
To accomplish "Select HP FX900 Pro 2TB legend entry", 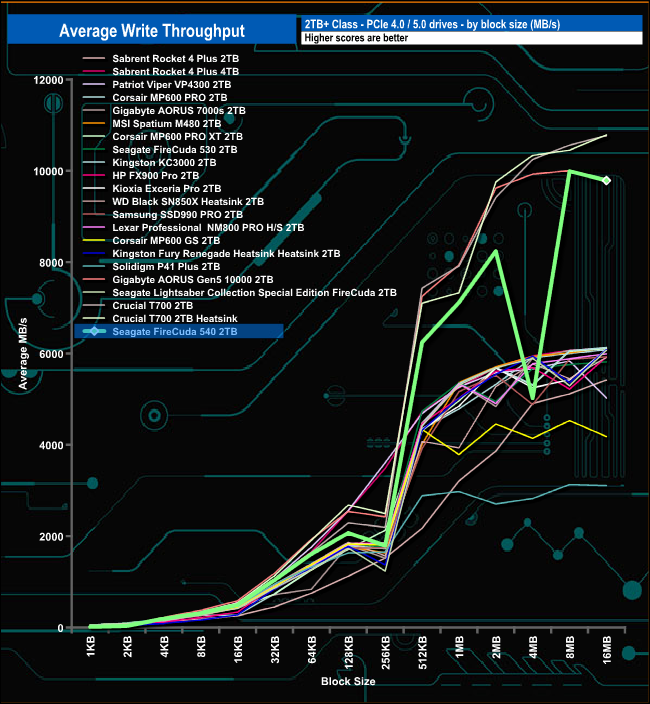I will (x=155, y=176).
